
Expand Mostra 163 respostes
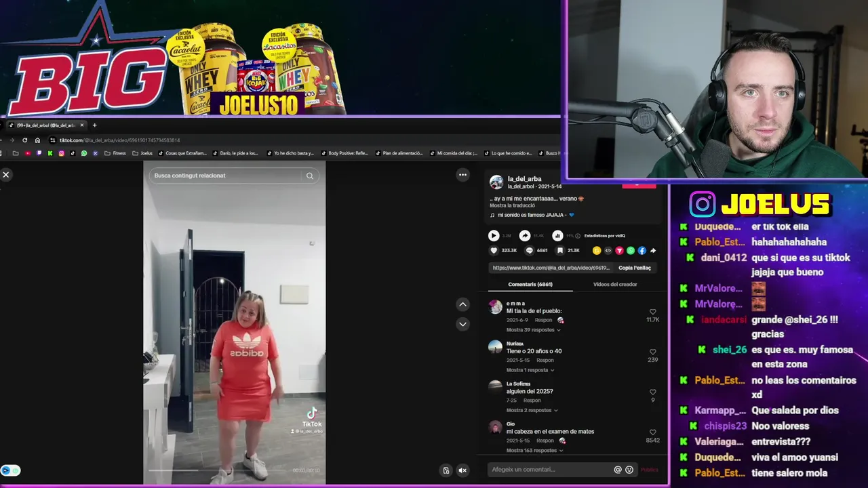coord(535,450)
